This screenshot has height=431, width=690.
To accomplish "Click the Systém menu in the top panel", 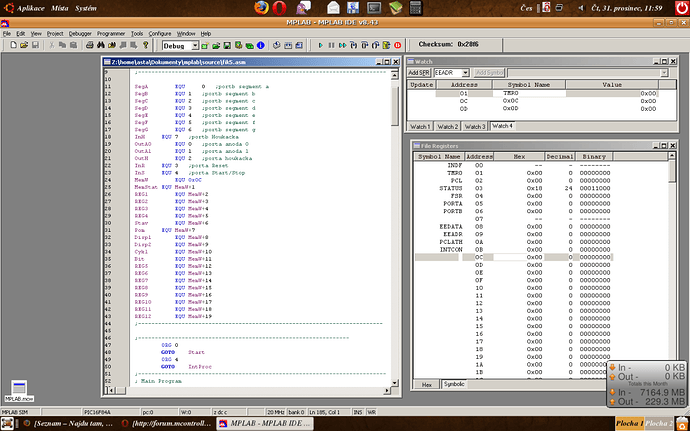I will [86, 8].
